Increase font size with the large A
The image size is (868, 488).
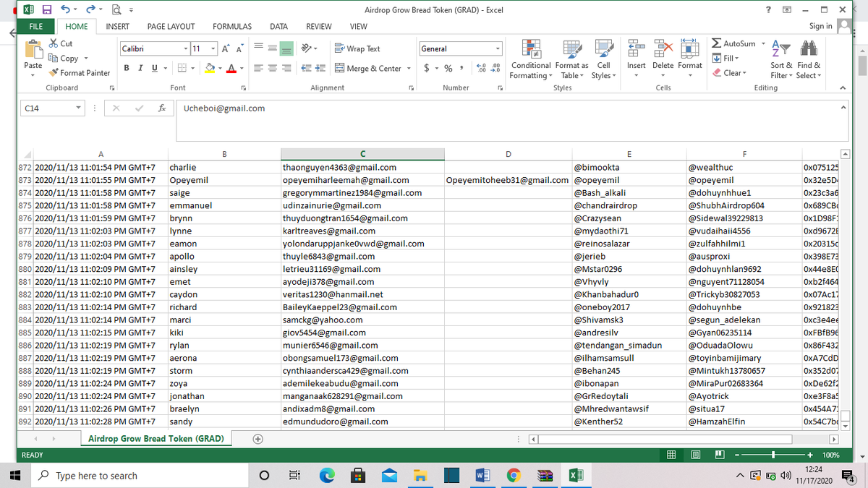[x=225, y=48]
